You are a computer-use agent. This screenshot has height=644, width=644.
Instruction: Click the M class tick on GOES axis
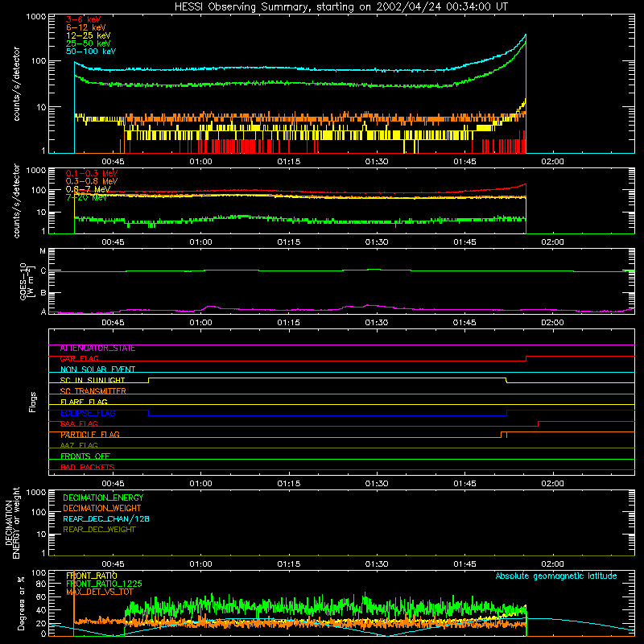pos(43,251)
